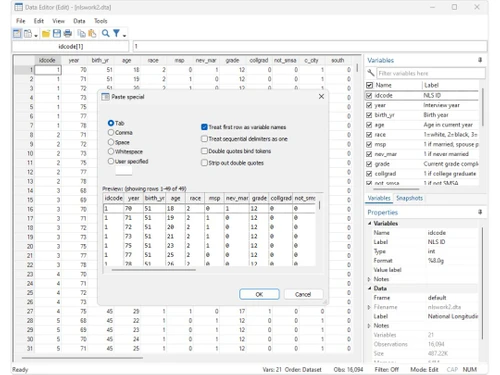The height and width of the screenshot is (375, 500).
Task: Expand the Notes row under Value label
Action: coord(369,279)
